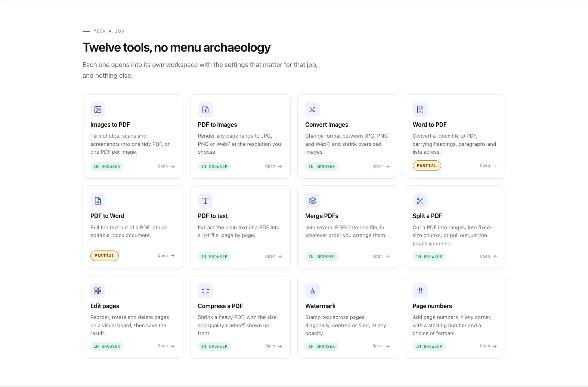Select the 'Convert images' card title
Screen dimensions: 588x387
[327, 125]
